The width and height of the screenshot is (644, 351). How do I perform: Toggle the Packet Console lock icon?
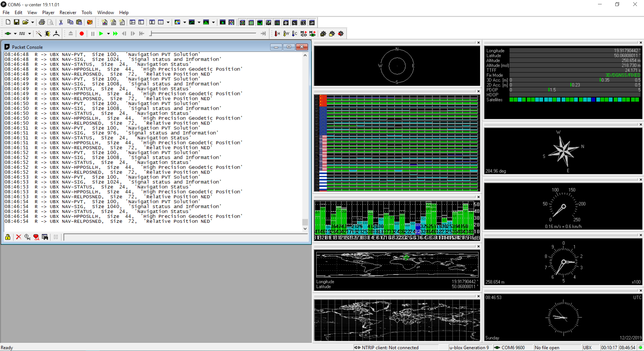[x=8, y=237]
